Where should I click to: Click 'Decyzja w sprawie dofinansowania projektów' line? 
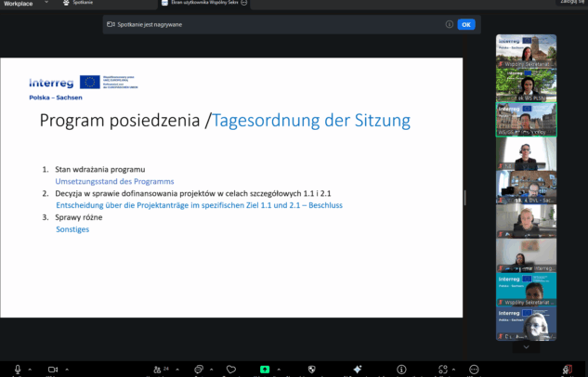[193, 193]
